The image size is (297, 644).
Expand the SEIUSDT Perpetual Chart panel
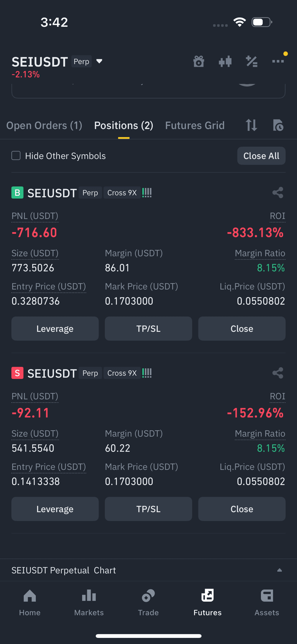click(x=279, y=570)
